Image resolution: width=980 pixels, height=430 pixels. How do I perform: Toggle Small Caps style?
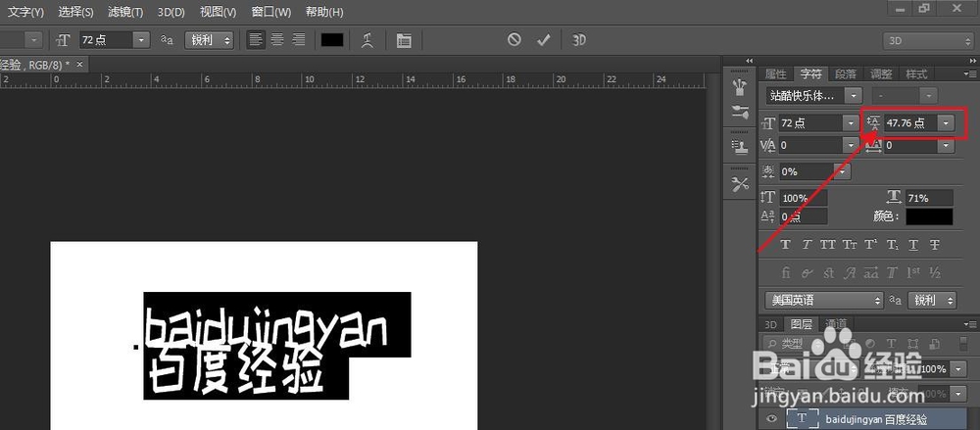(x=850, y=245)
